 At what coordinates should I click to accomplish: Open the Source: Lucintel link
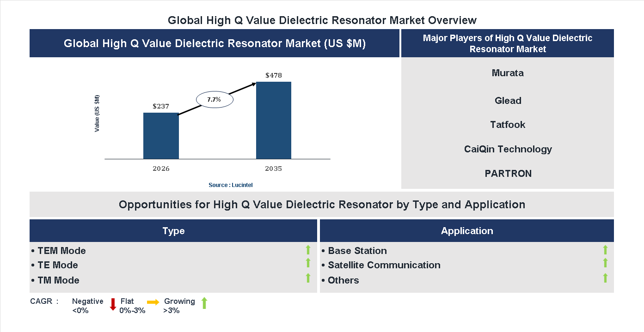[x=230, y=185]
